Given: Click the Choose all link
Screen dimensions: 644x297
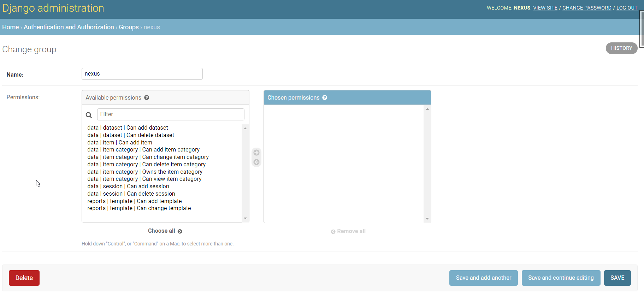Looking at the screenshot, I should [x=165, y=231].
